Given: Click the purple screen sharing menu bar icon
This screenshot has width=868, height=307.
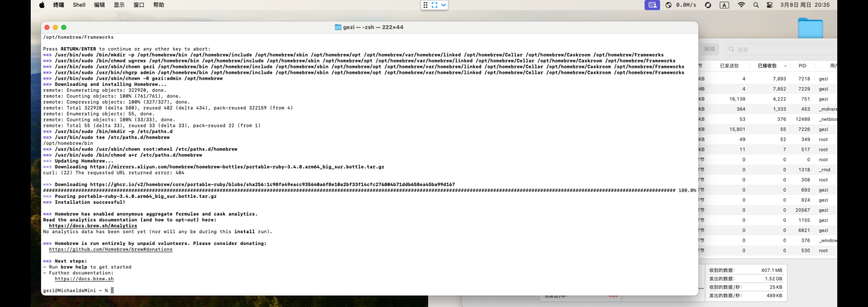Looking at the screenshot, I should tap(652, 5).
